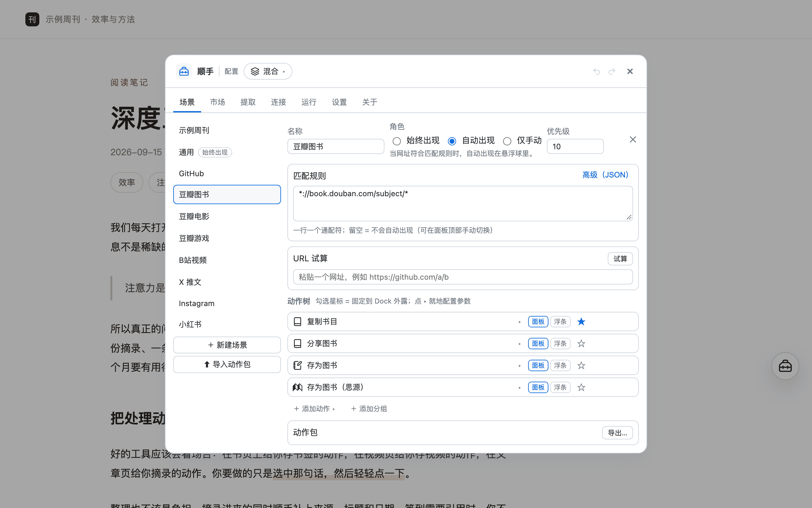The width and height of the screenshot is (812, 508).
Task: Select the 豆瓣电影 scene
Action: pos(227,216)
